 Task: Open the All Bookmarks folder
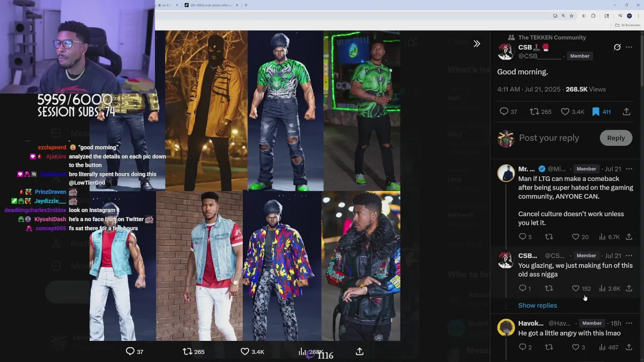627,25
